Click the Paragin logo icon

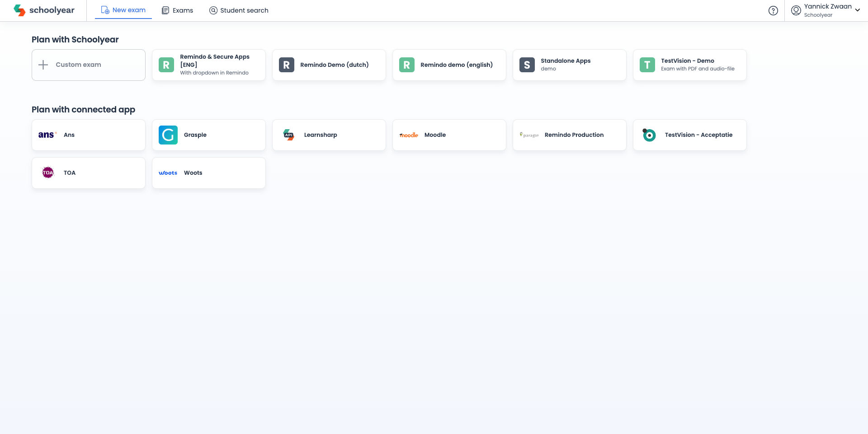pos(529,135)
